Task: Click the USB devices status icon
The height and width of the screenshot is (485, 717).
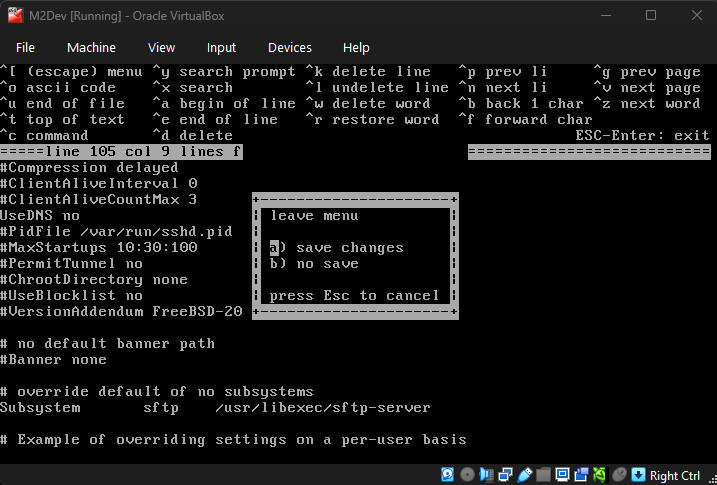Action: [523, 474]
